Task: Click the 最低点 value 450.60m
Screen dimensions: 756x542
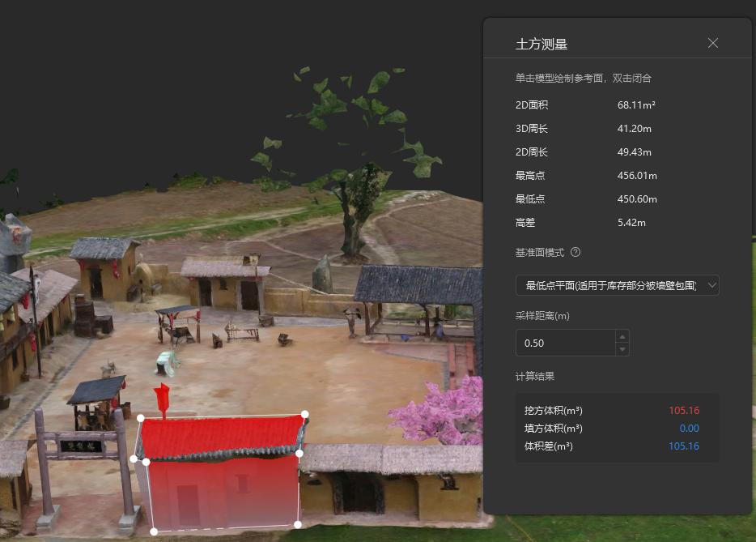Action: tap(637, 198)
